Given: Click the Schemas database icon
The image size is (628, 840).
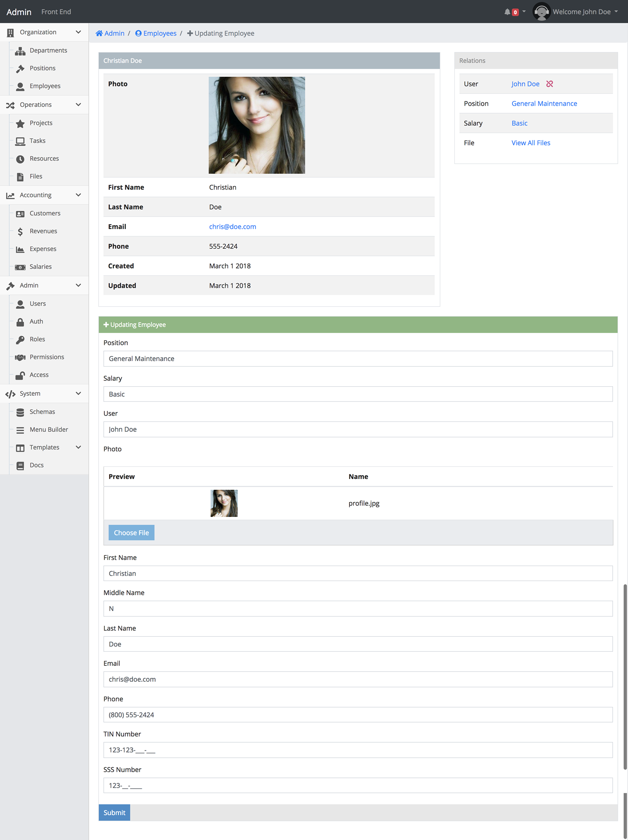Looking at the screenshot, I should click(20, 412).
